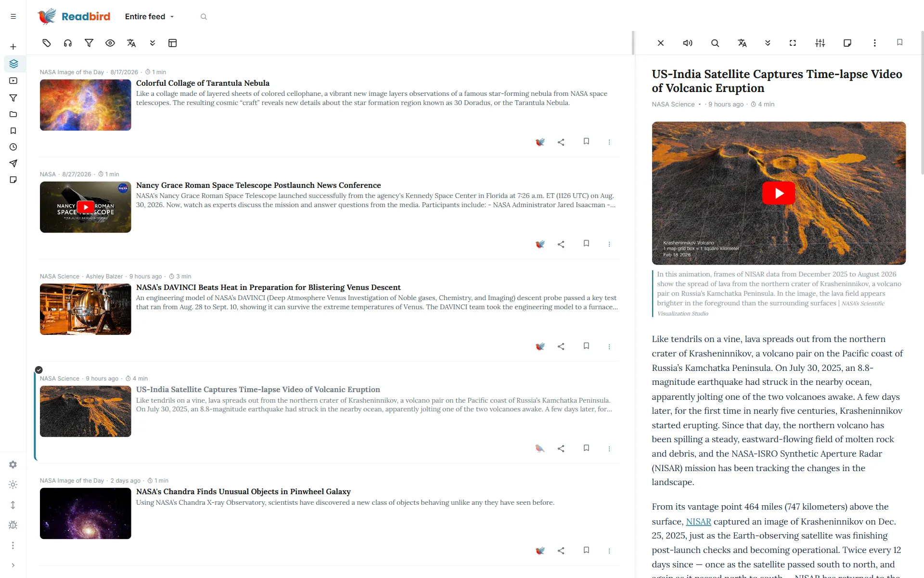The height and width of the screenshot is (578, 924).
Task: Bookmark the Chandra Pinwheel Galaxy article
Action: [x=586, y=550]
